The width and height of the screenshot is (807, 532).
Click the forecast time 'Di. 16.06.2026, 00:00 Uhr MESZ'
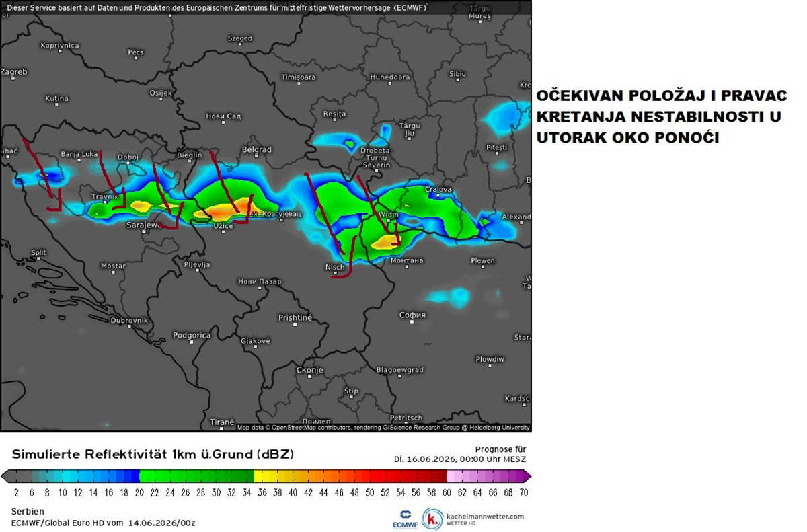click(x=460, y=459)
